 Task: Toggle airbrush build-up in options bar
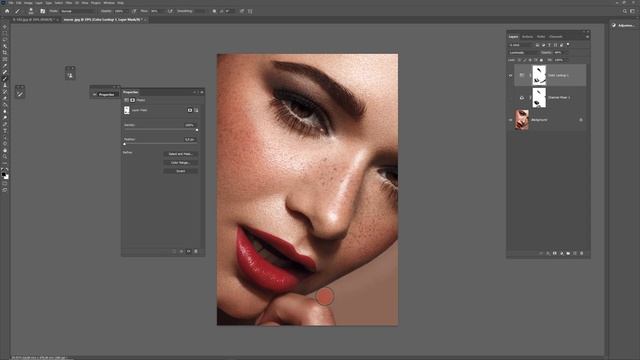[169, 11]
